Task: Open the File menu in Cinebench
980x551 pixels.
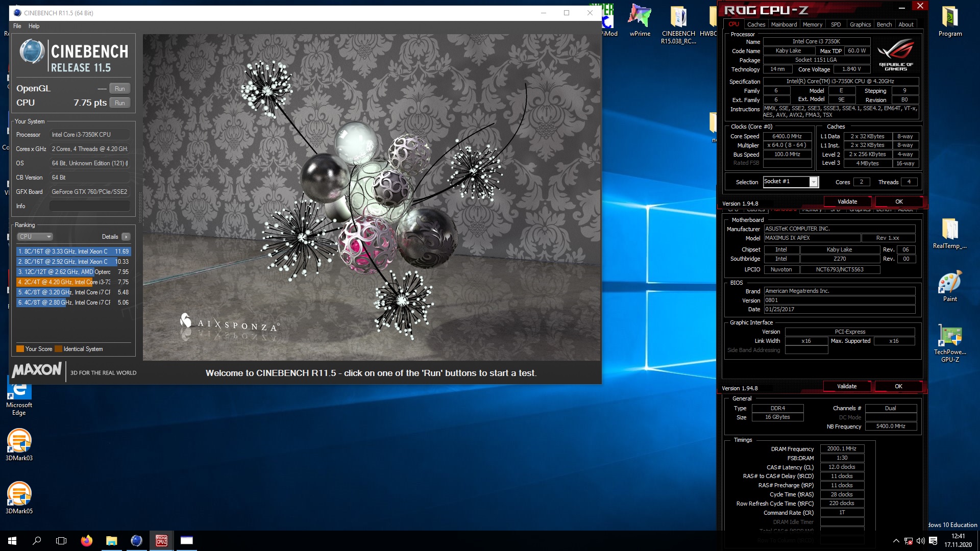Action: [x=17, y=26]
